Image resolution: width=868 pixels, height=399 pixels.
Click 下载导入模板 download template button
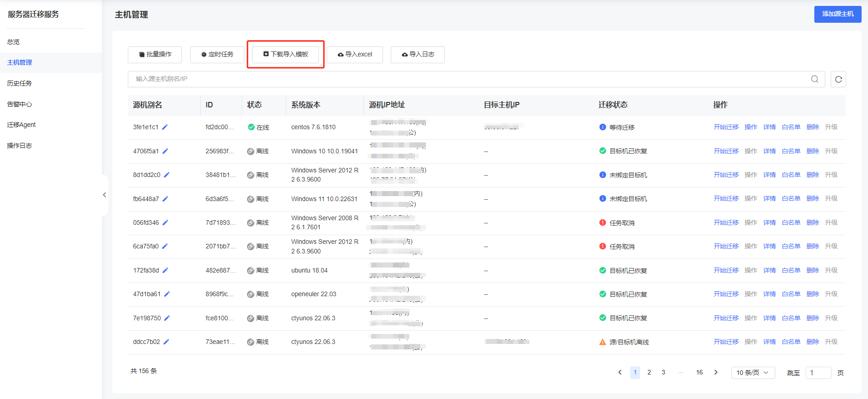[286, 55]
